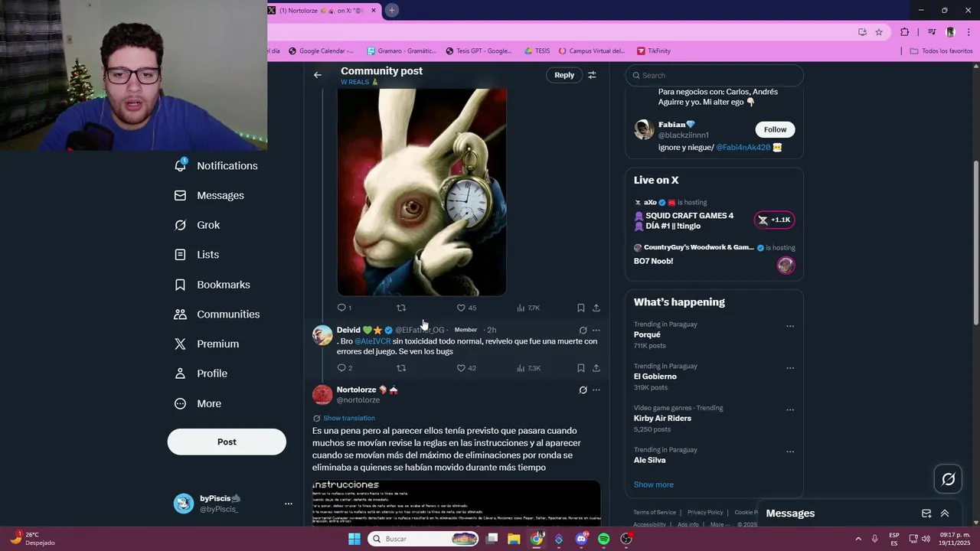Click Show more under What's happening
The image size is (980, 551).
[653, 484]
